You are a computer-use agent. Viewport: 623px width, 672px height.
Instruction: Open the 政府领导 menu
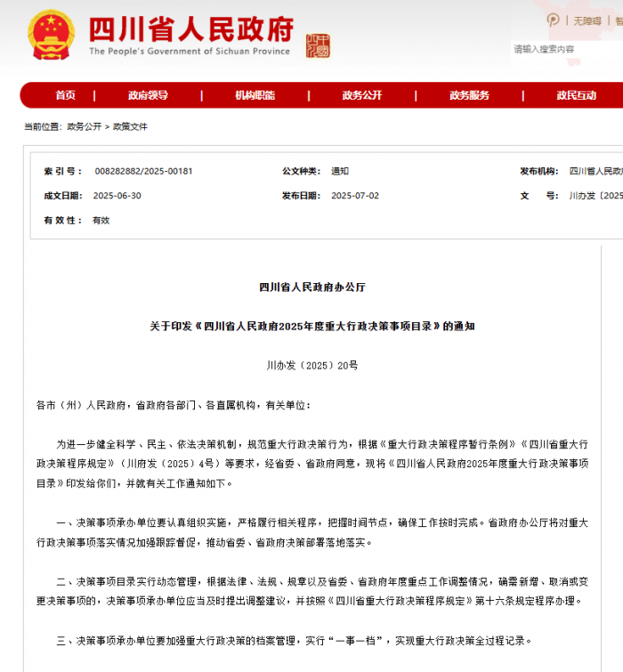[148, 95]
